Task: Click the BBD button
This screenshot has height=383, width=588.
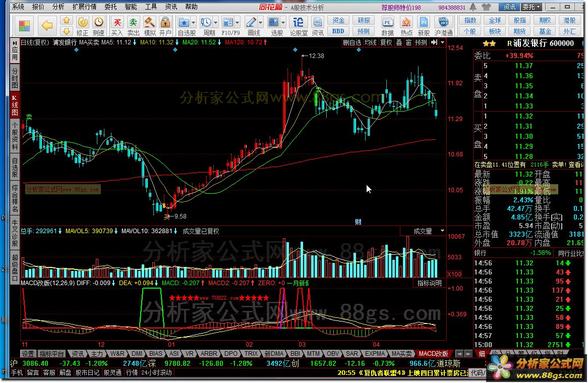Action: coord(338,31)
